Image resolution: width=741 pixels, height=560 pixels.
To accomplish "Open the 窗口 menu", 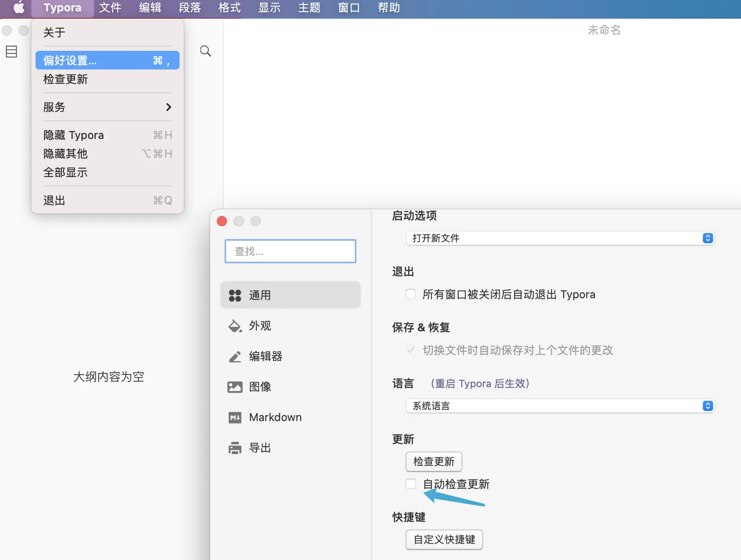I will pyautogui.click(x=349, y=8).
